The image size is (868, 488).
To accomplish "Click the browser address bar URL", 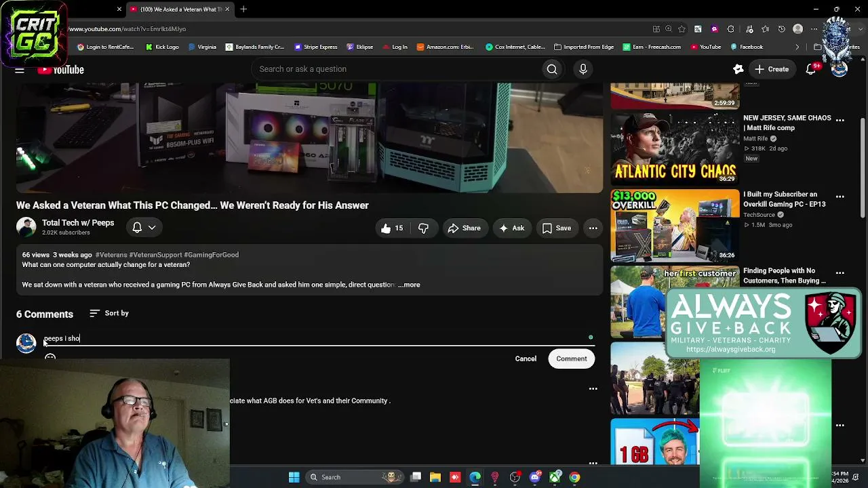I will tap(127, 29).
